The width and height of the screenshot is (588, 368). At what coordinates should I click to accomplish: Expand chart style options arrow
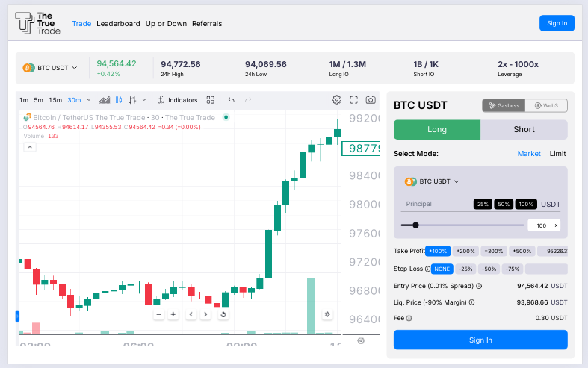(x=144, y=100)
